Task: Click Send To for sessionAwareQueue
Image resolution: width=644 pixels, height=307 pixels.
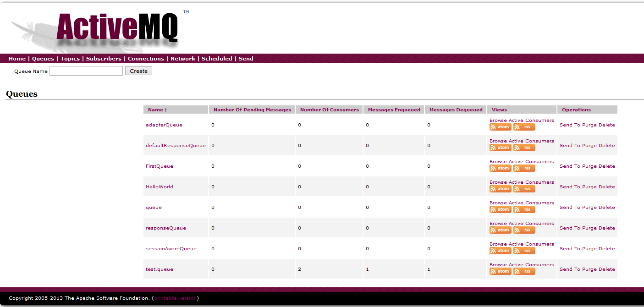Action: coord(570,249)
